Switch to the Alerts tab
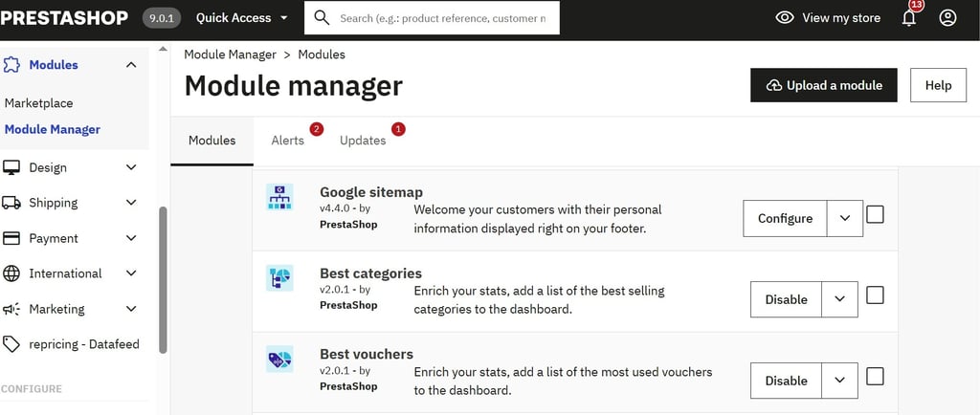The image size is (980, 415). tap(287, 141)
